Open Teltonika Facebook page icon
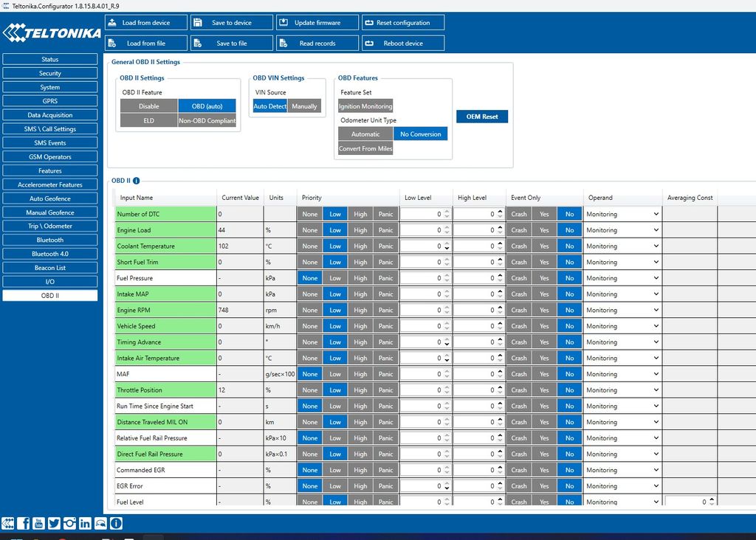756x540 pixels. coord(24,523)
